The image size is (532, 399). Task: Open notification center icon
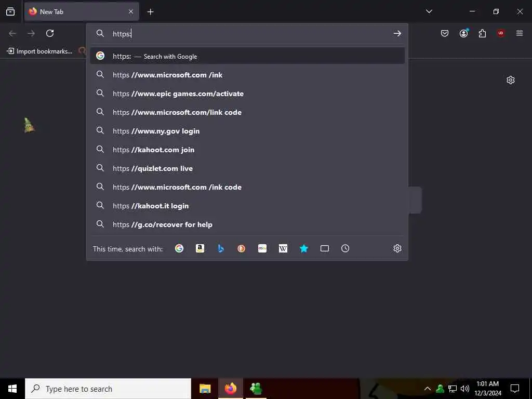coord(515,389)
